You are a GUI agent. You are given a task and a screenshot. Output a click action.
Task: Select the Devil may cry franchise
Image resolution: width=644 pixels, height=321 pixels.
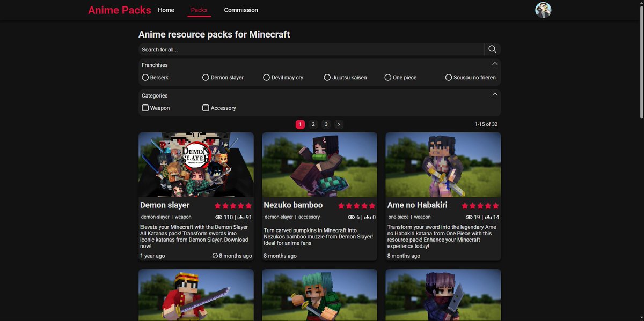coord(283,77)
